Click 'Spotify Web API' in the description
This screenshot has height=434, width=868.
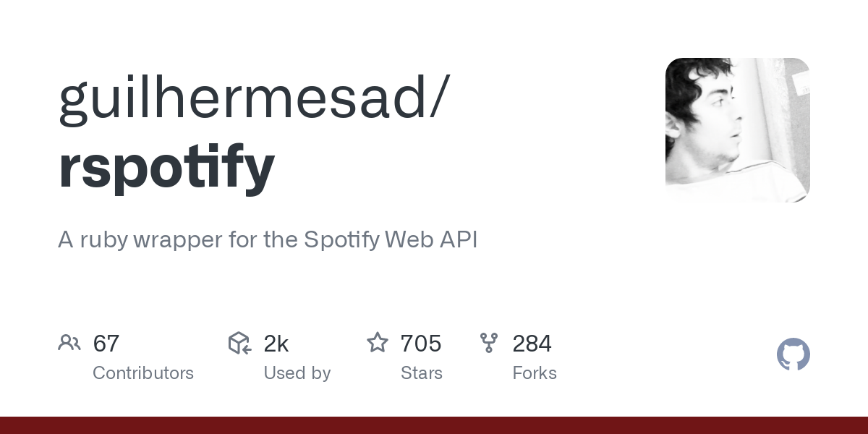(391, 240)
